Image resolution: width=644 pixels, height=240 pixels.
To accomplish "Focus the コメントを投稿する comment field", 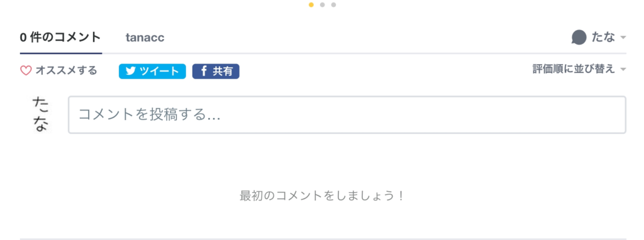I will click(x=347, y=115).
